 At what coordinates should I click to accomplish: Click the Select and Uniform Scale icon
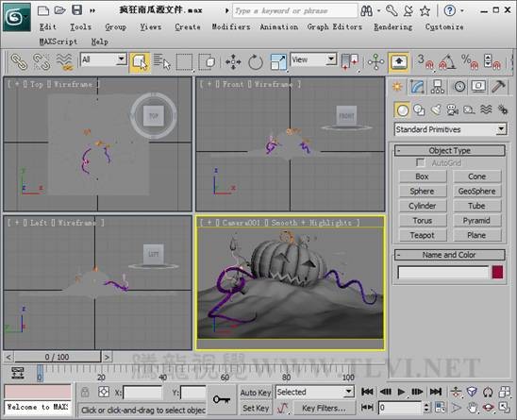click(x=278, y=61)
